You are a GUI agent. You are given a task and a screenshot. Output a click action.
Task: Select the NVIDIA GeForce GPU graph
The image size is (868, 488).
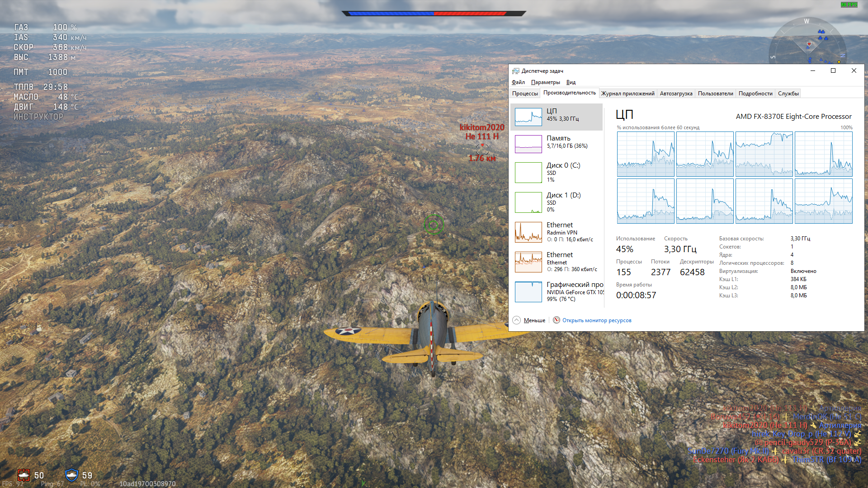coord(528,292)
